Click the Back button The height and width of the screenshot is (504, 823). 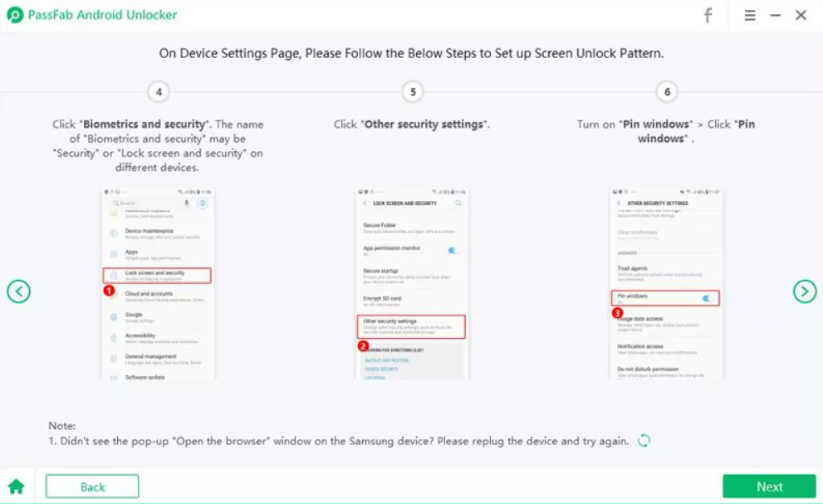(x=92, y=487)
